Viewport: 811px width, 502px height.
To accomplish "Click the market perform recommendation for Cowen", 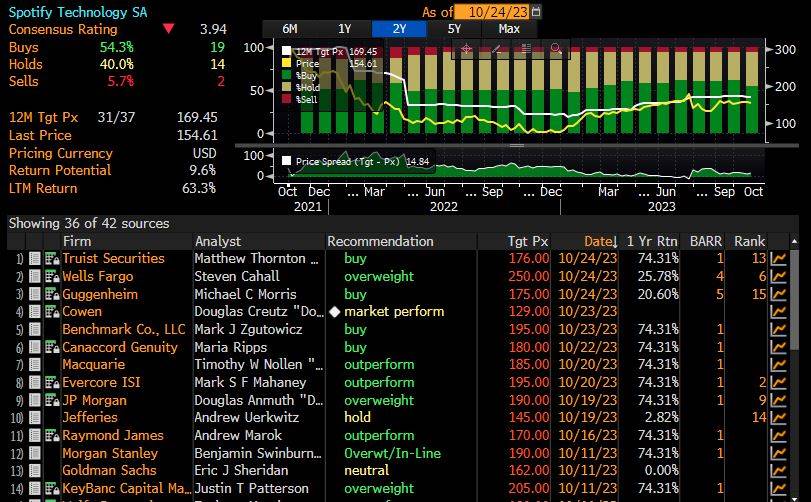I will 394,312.
